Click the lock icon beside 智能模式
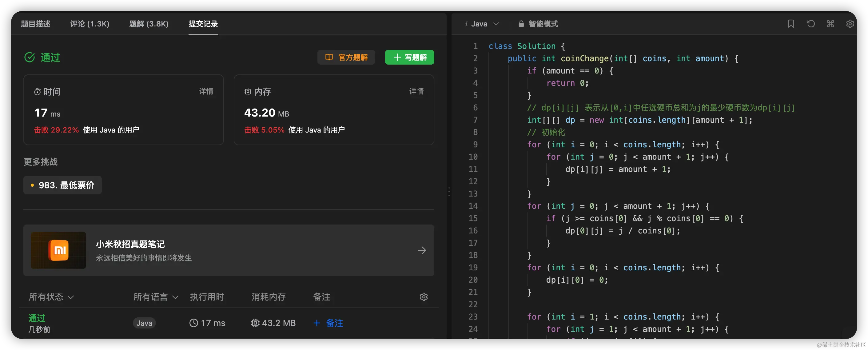 tap(521, 24)
